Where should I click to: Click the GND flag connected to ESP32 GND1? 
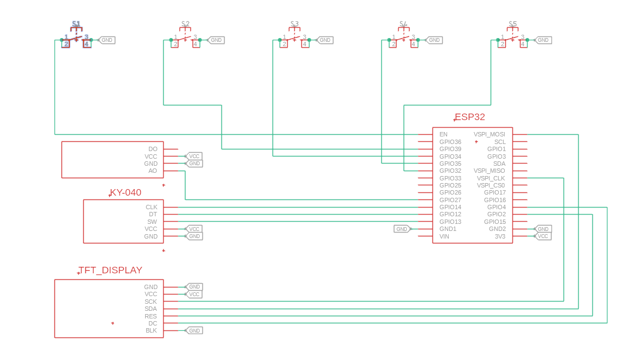pyautogui.click(x=402, y=229)
